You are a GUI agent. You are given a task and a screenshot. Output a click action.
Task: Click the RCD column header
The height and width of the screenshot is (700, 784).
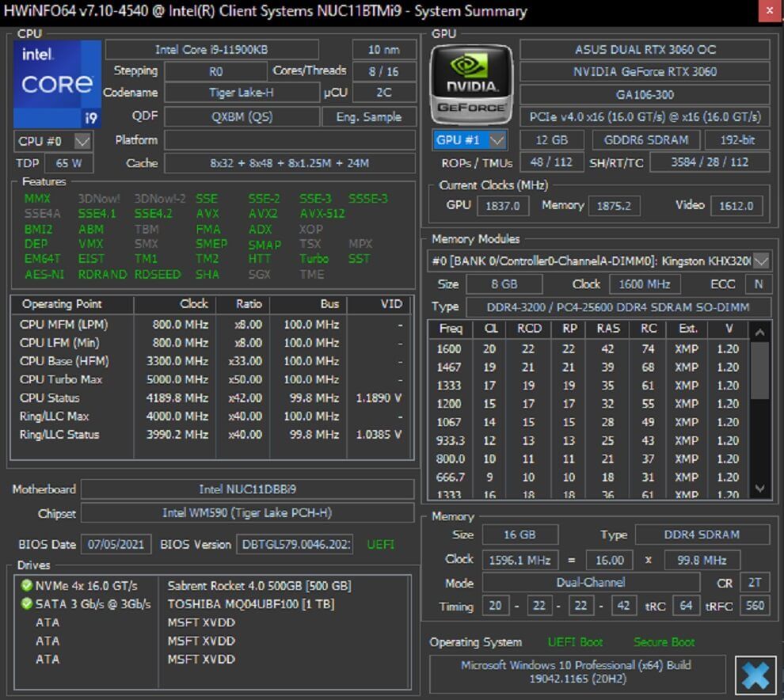point(528,329)
